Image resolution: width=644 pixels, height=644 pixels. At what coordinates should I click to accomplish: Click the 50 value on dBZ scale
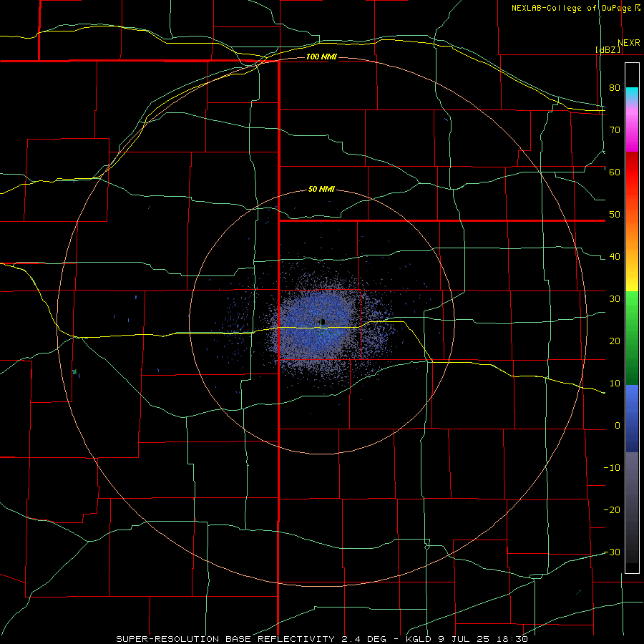pos(615,215)
